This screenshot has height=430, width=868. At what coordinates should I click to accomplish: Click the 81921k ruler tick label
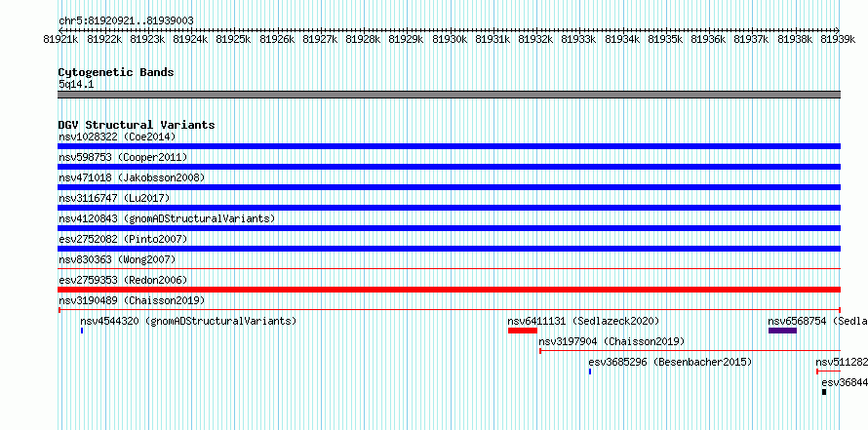62,39
